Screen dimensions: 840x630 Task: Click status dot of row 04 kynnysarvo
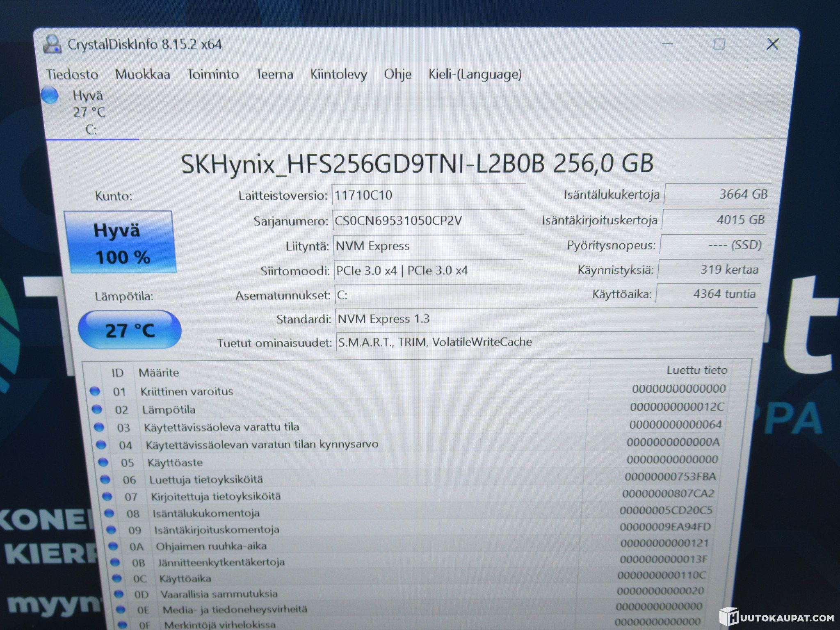click(x=101, y=445)
